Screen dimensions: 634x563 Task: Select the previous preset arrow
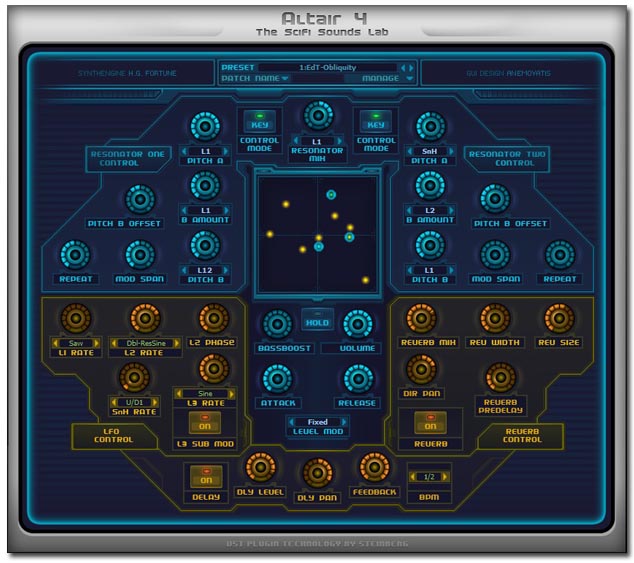click(x=403, y=68)
